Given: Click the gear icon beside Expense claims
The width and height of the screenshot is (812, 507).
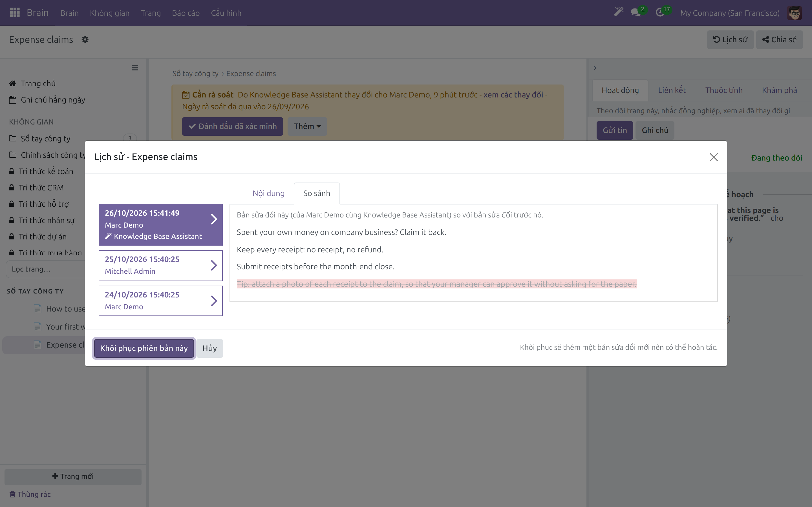Looking at the screenshot, I should [85, 39].
